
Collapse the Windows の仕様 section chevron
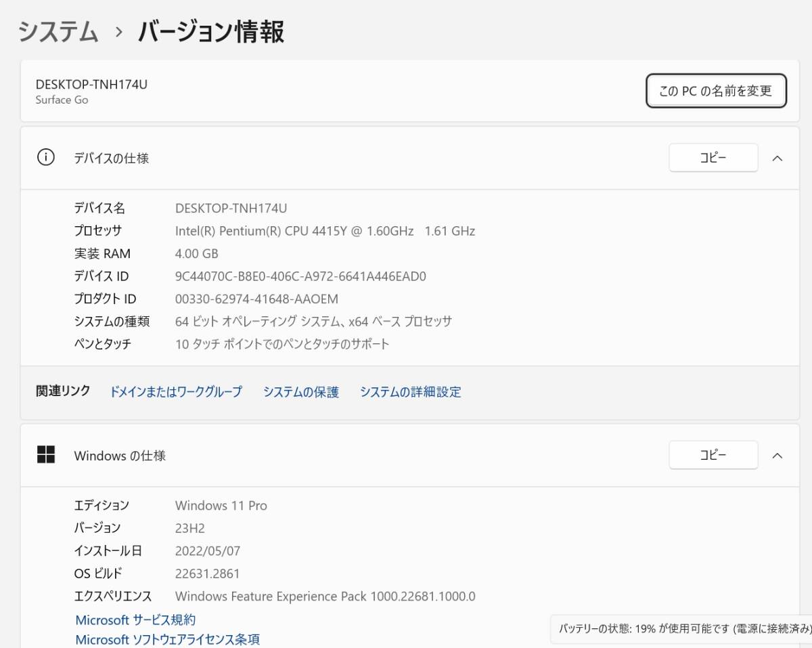pyautogui.click(x=777, y=456)
